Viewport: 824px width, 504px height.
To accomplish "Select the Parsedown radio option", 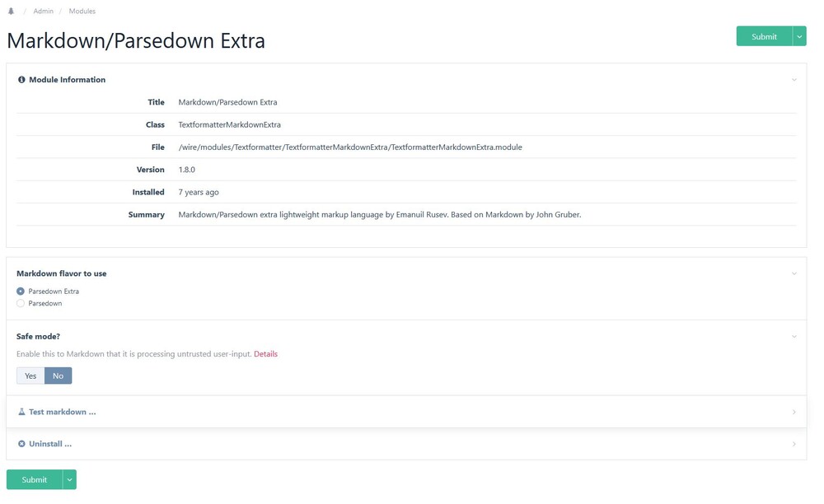I will (x=21, y=304).
